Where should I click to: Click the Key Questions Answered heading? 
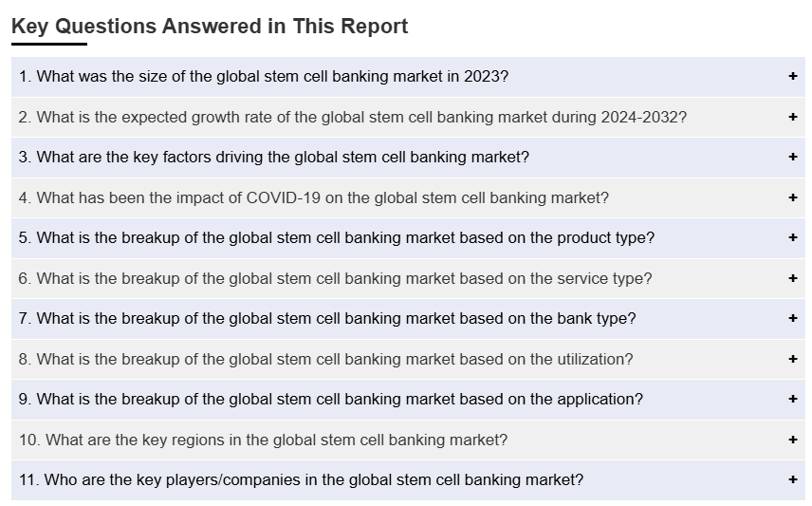point(210,26)
